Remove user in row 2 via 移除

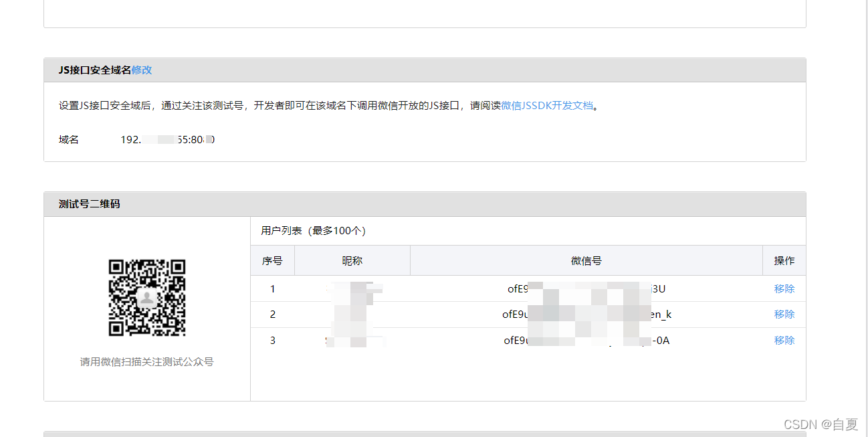(x=784, y=315)
